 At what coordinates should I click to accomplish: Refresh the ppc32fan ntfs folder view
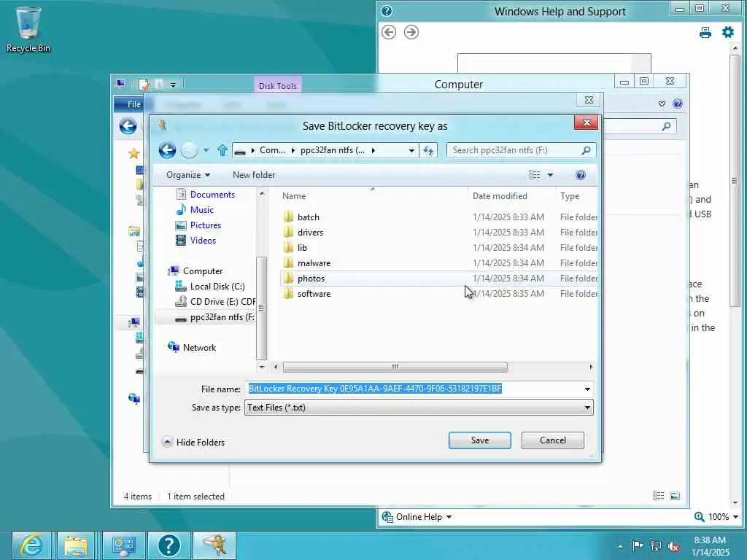(x=428, y=150)
